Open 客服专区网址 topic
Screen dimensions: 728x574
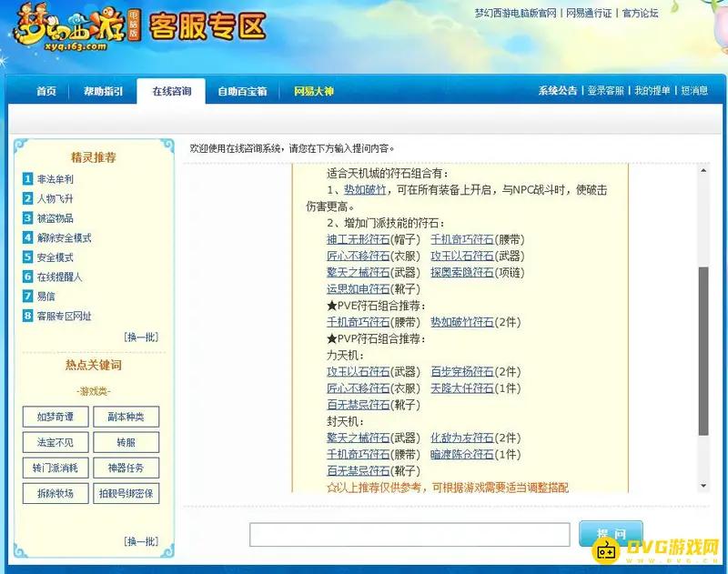[64, 316]
